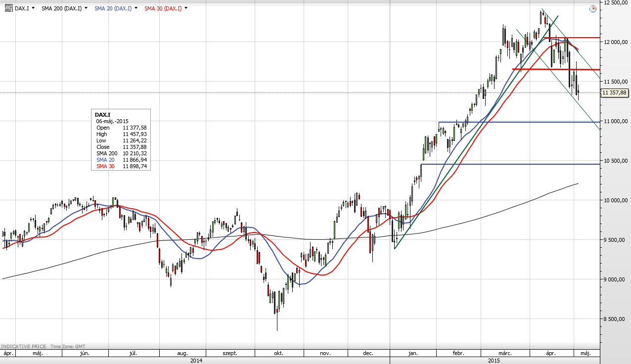Click the Close value 11 357,88 in data box
631x364 pixels.
coord(135,147)
